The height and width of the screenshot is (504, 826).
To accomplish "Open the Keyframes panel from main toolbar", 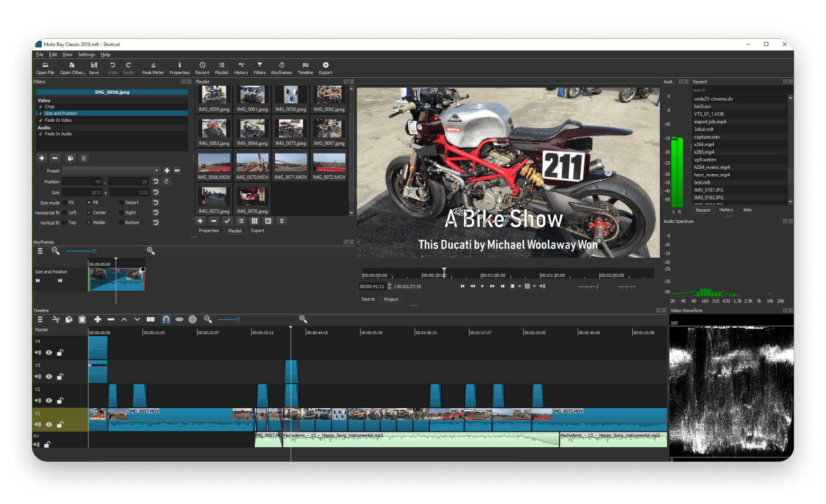I will click(281, 68).
